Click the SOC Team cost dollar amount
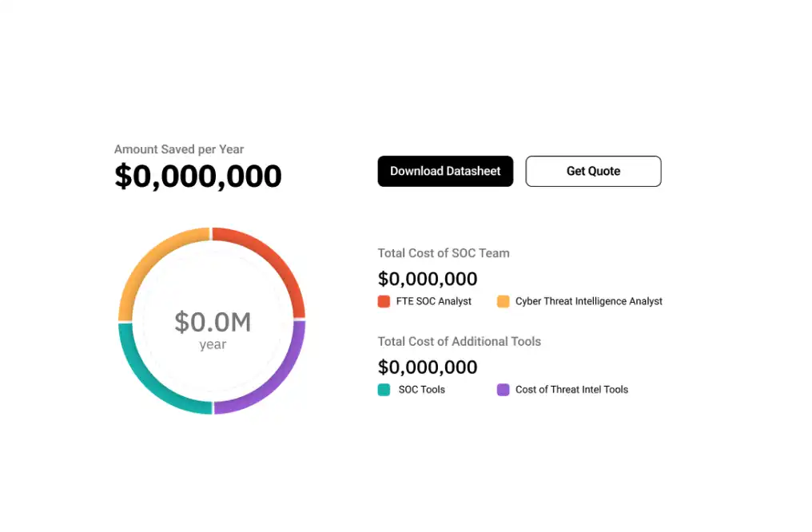 click(x=428, y=279)
